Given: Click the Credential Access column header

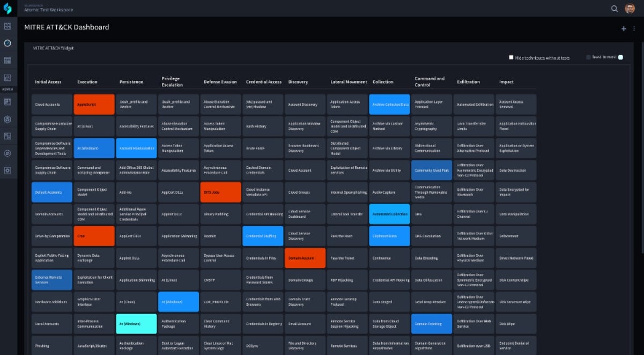Looking at the screenshot, I should pyautogui.click(x=264, y=82).
